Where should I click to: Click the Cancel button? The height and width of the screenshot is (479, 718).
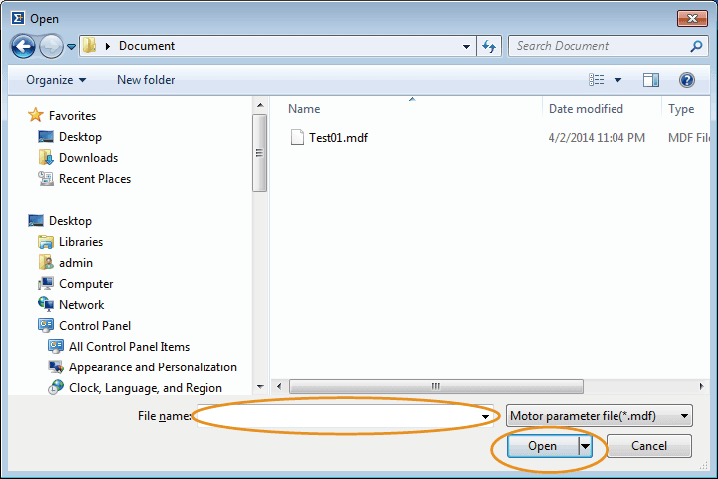pos(649,446)
